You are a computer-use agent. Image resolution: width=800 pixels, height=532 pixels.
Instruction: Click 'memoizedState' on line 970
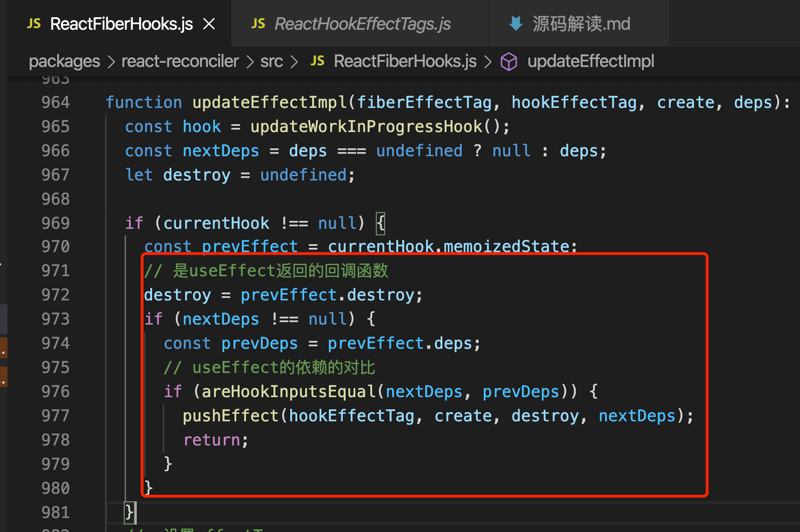click(x=507, y=246)
